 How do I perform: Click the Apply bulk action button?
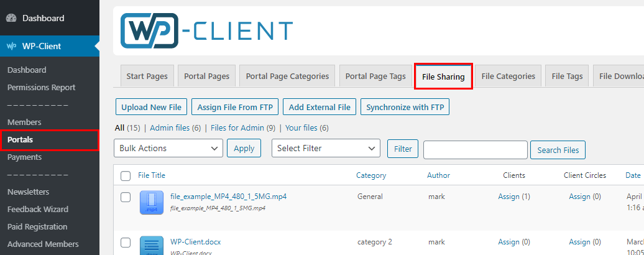244,148
